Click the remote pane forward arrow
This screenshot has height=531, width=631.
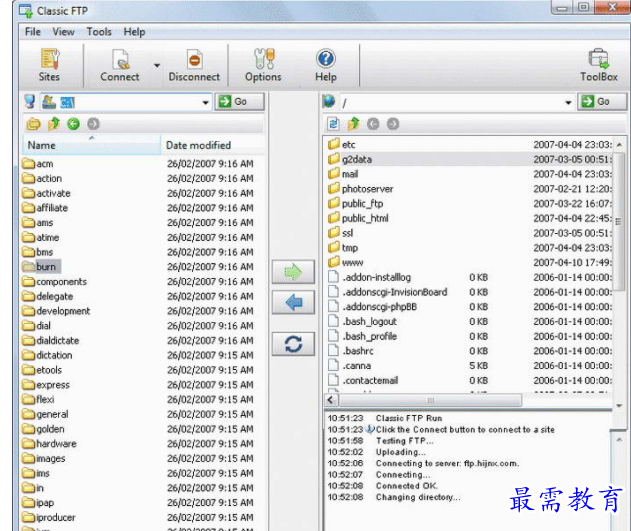click(393, 124)
